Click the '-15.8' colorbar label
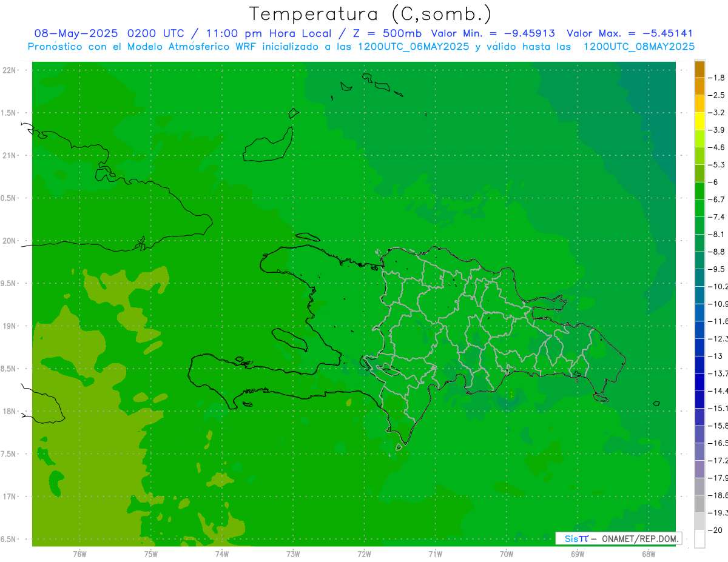This screenshot has width=728, height=562. (719, 426)
